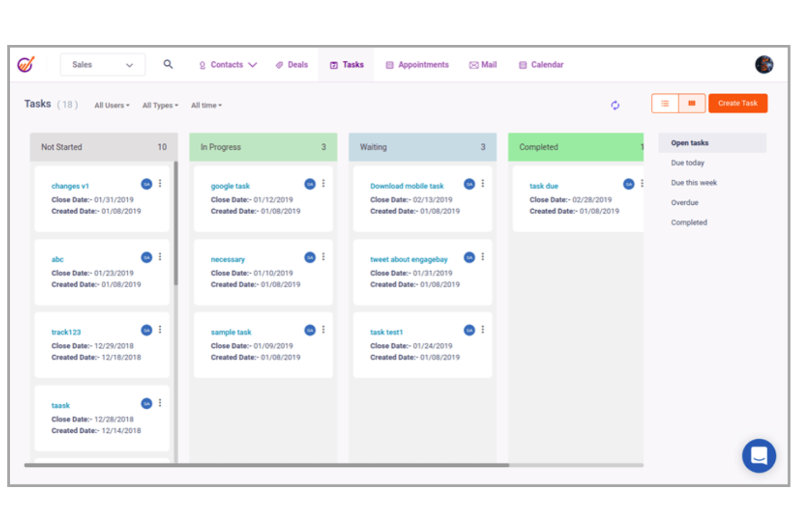Select the Deals tag icon

279,65
